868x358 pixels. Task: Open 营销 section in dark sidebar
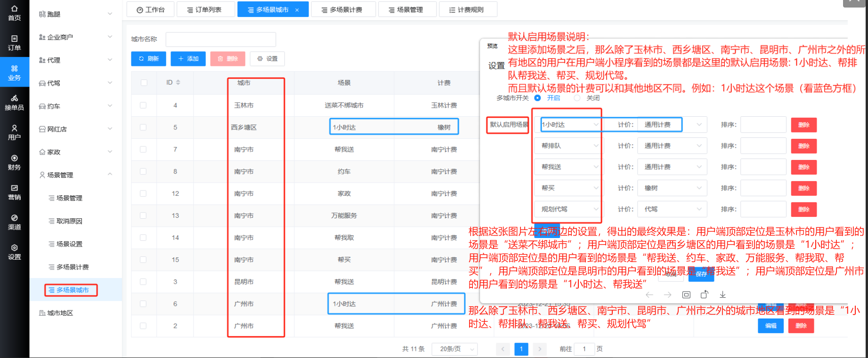coord(14,192)
